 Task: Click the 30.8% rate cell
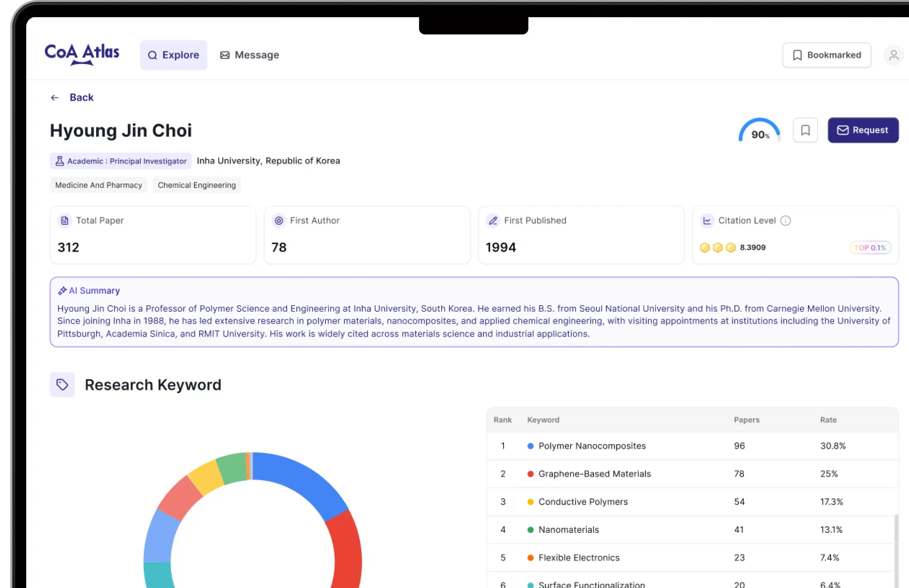pyautogui.click(x=833, y=446)
